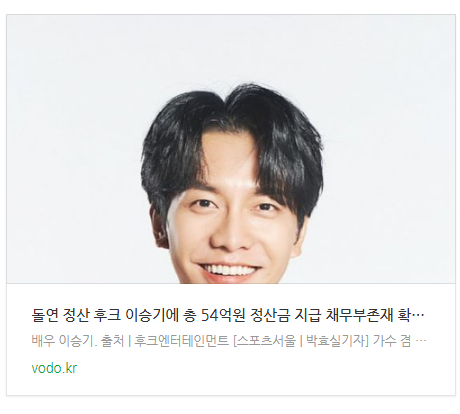Click 배우 이승기 at the description start

click(63, 341)
